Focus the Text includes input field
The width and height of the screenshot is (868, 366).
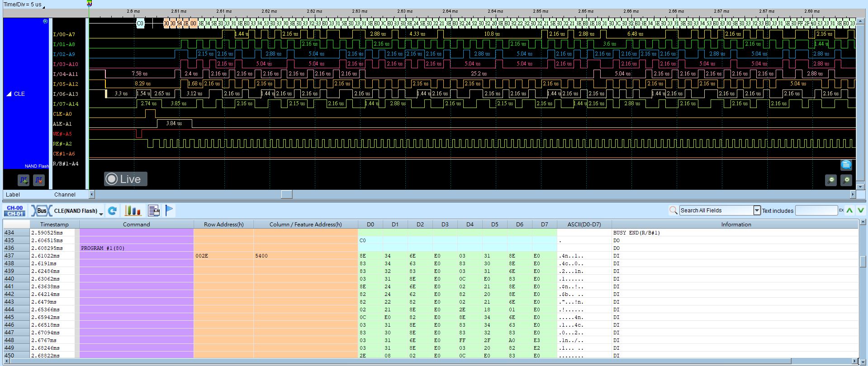(816, 211)
